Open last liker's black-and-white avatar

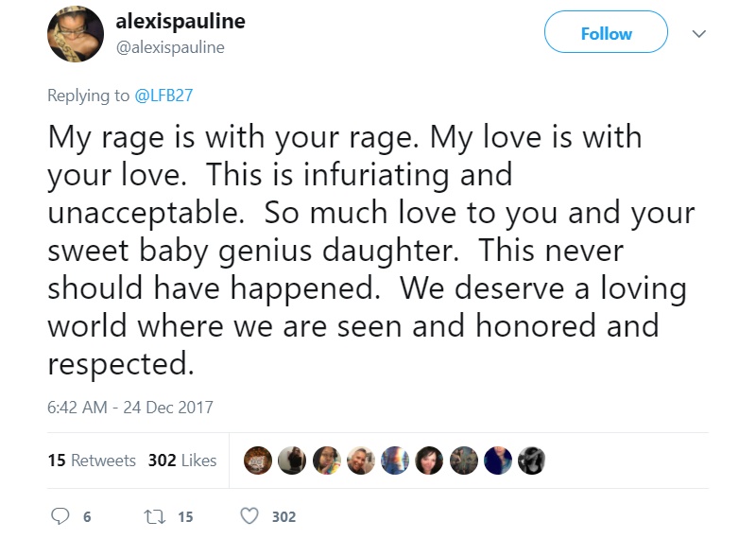(x=531, y=461)
